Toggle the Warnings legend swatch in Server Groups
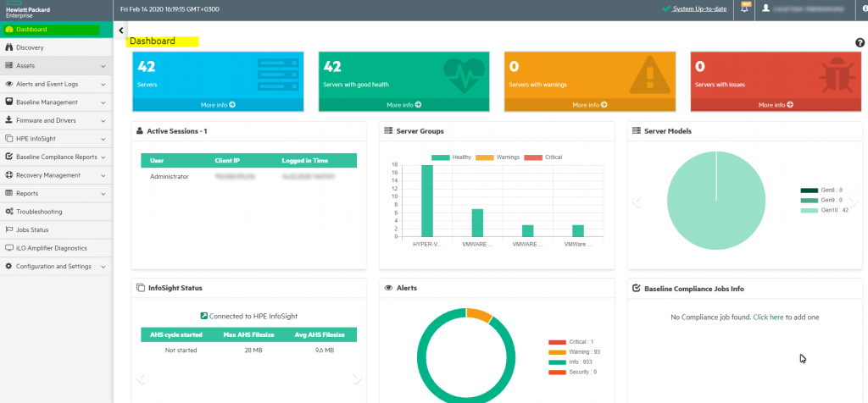 click(x=485, y=157)
